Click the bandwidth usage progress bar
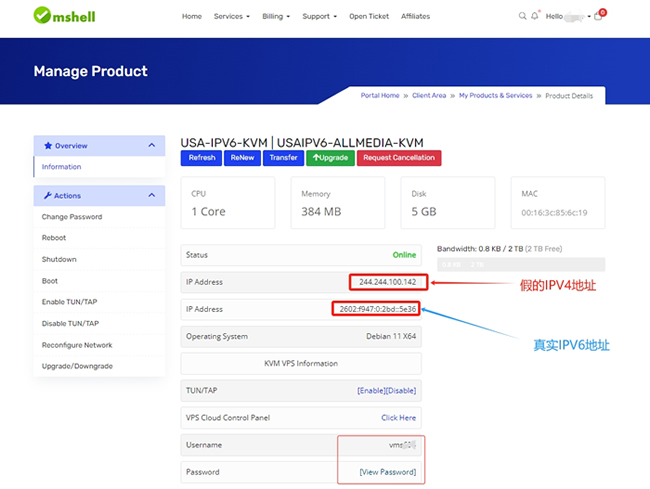Viewport: 650px width, 489px height. click(521, 264)
